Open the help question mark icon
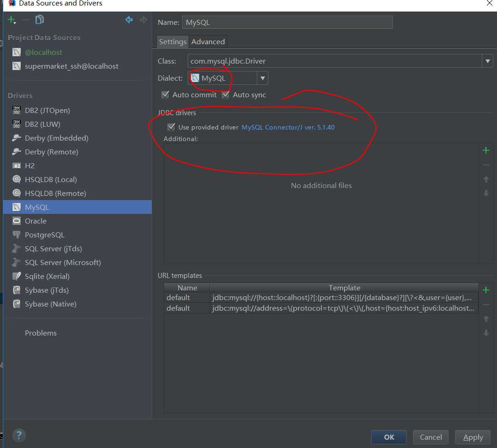This screenshot has width=497, height=448. (x=19, y=435)
